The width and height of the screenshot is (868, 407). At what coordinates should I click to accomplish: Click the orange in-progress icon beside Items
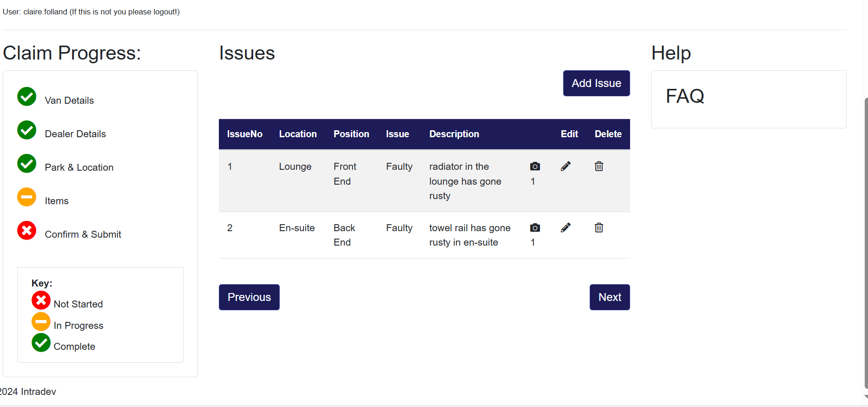pos(27,197)
